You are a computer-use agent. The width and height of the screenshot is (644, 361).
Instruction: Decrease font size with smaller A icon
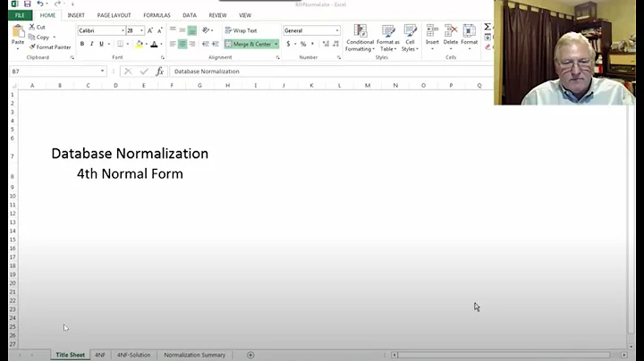(160, 30)
